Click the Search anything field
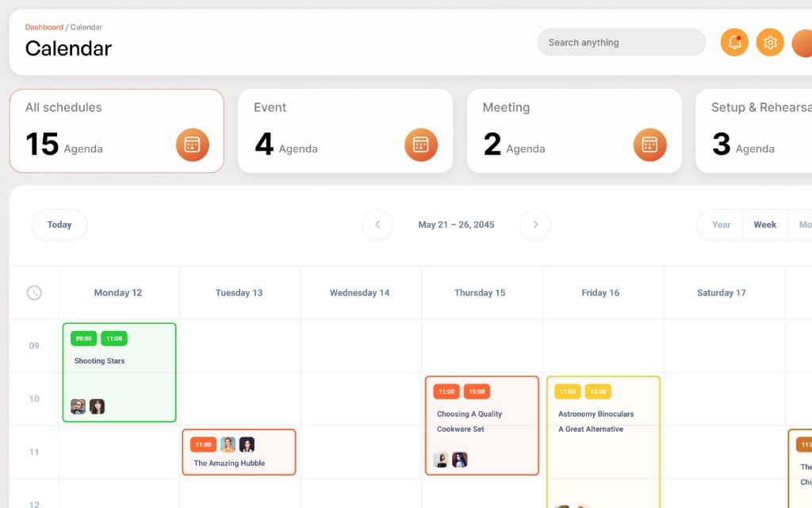Image resolution: width=812 pixels, height=508 pixels. click(622, 43)
